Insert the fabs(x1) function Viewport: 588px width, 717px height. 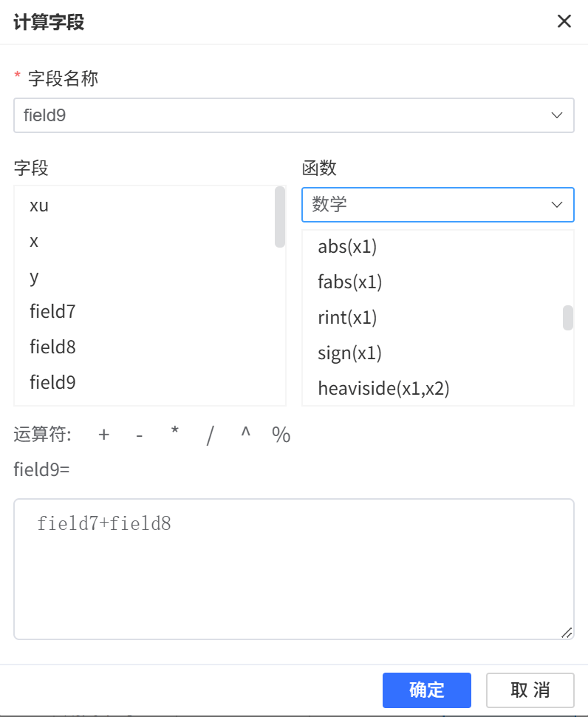coord(350,282)
